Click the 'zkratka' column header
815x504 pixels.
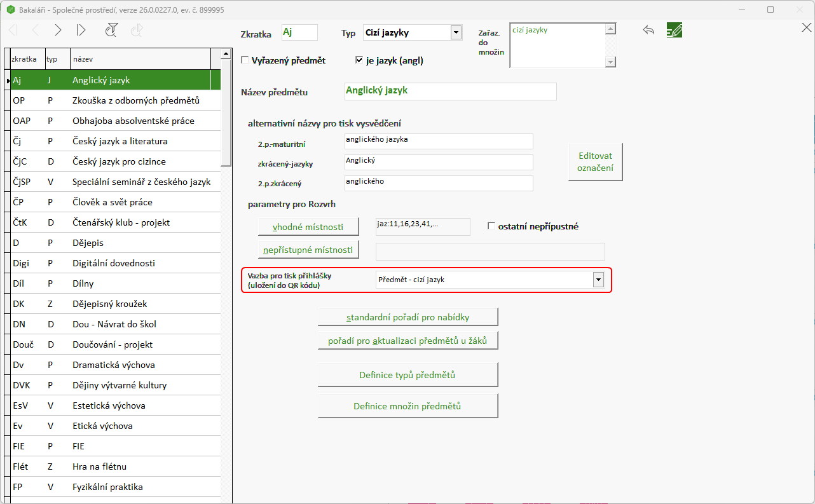(x=25, y=59)
